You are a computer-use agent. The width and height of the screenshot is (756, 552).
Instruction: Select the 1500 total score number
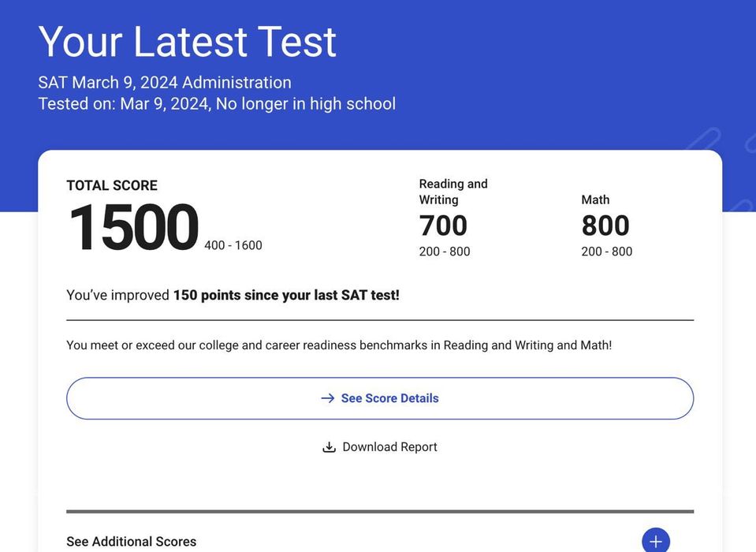coord(133,228)
